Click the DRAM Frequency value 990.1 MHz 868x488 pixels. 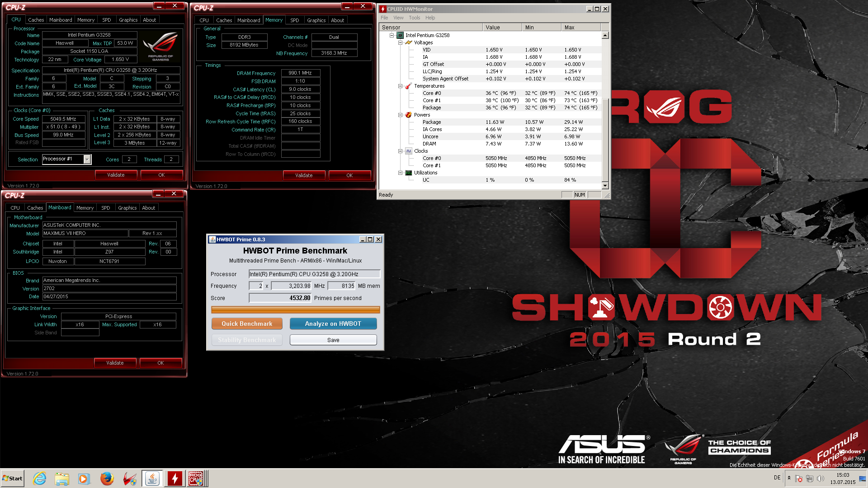coord(301,73)
